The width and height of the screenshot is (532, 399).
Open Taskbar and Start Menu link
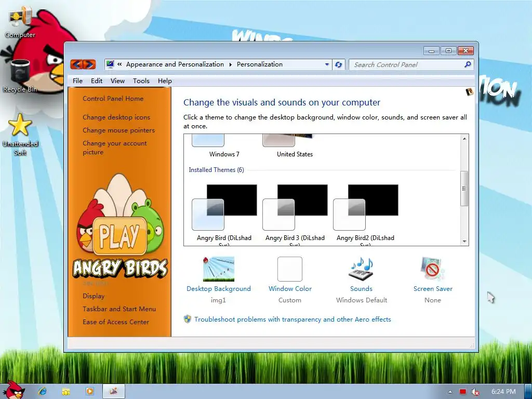tap(119, 309)
